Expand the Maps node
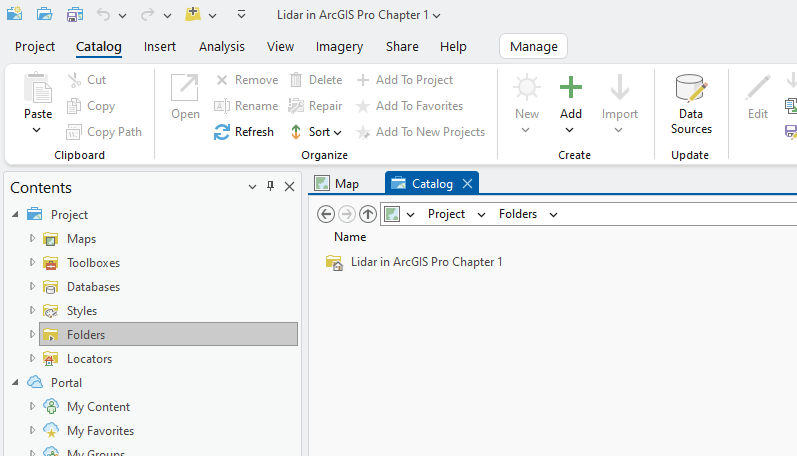 tap(32, 238)
